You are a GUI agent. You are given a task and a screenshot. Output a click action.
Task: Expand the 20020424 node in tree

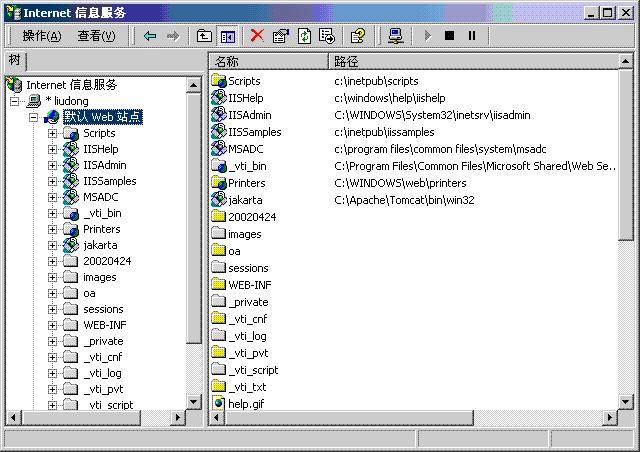pos(52,261)
